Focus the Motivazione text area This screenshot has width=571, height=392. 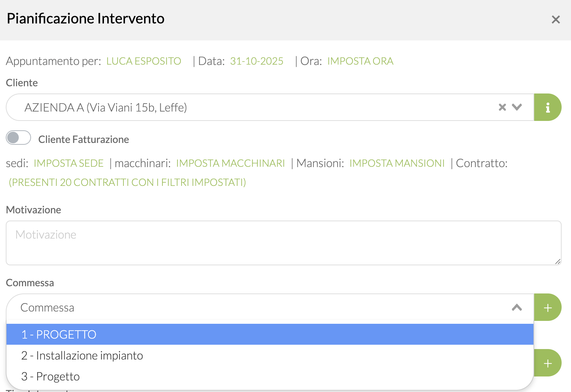[283, 243]
